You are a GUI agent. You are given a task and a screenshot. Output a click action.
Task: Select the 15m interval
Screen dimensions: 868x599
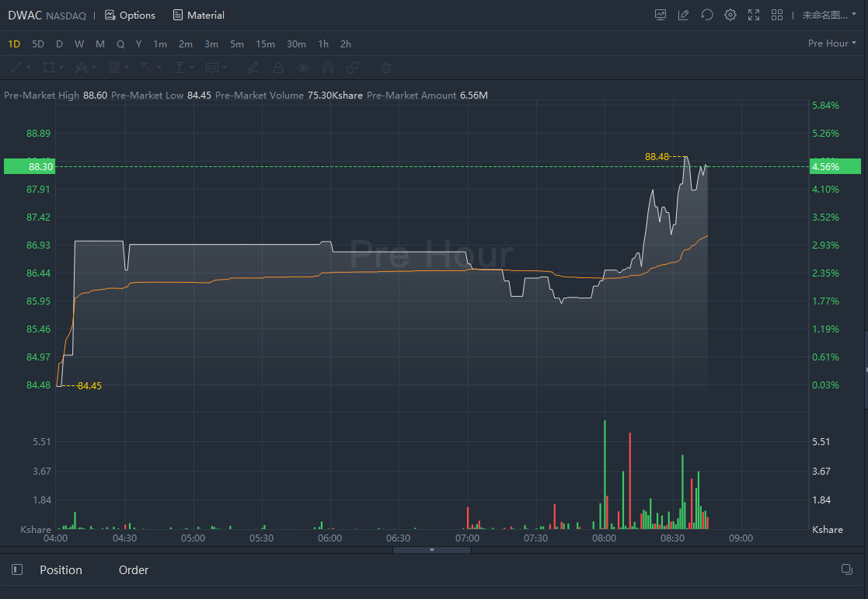click(265, 44)
